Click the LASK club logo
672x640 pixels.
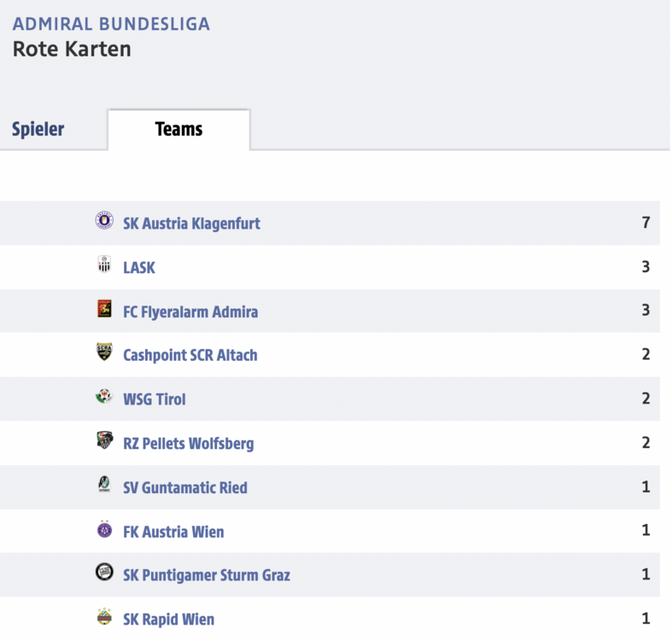click(104, 264)
